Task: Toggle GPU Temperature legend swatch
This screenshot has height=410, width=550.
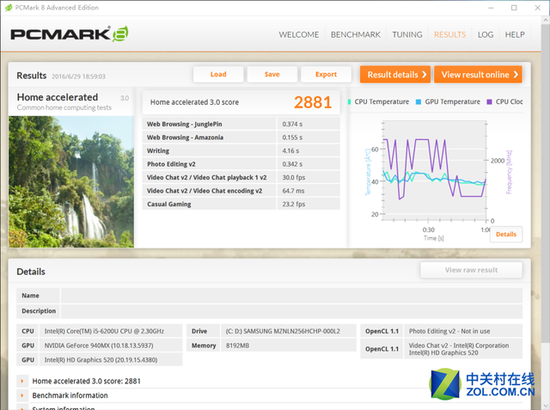Action: pos(418,102)
